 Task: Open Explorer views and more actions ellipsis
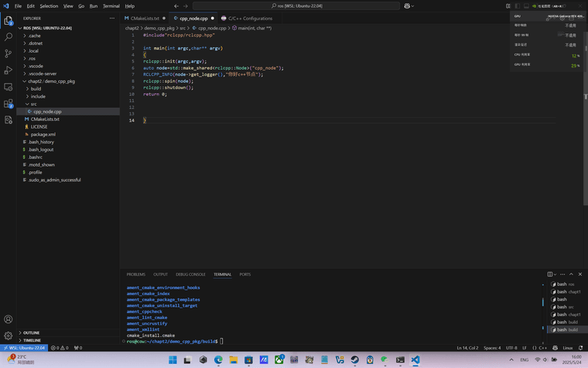[111, 19]
